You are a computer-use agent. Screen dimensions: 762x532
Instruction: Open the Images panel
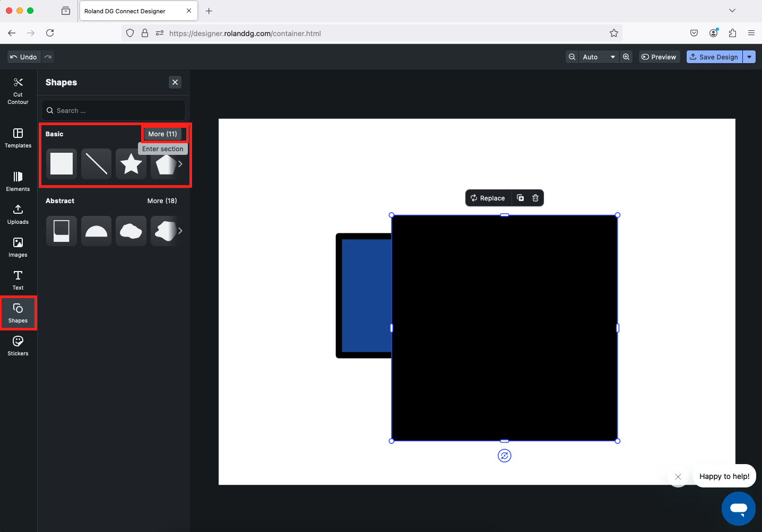(18, 247)
